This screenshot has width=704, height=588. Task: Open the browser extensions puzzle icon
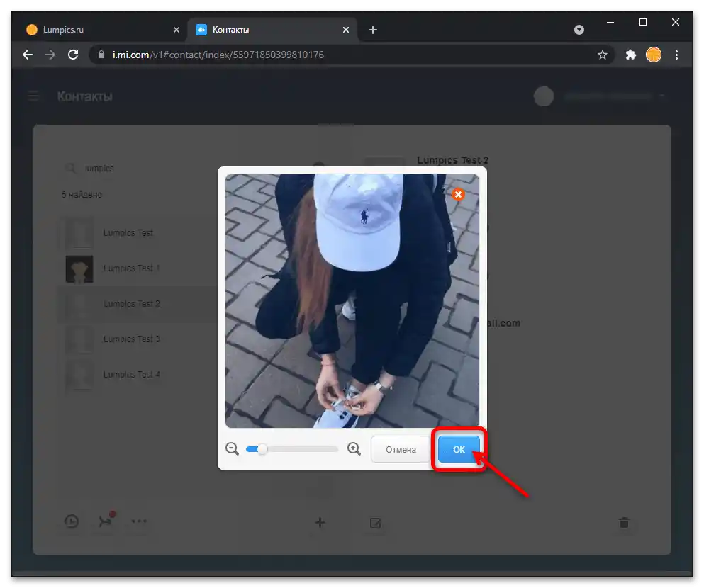click(x=630, y=55)
